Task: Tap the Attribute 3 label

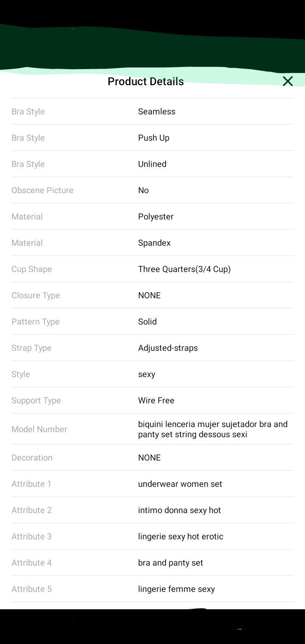Action: pos(31,536)
